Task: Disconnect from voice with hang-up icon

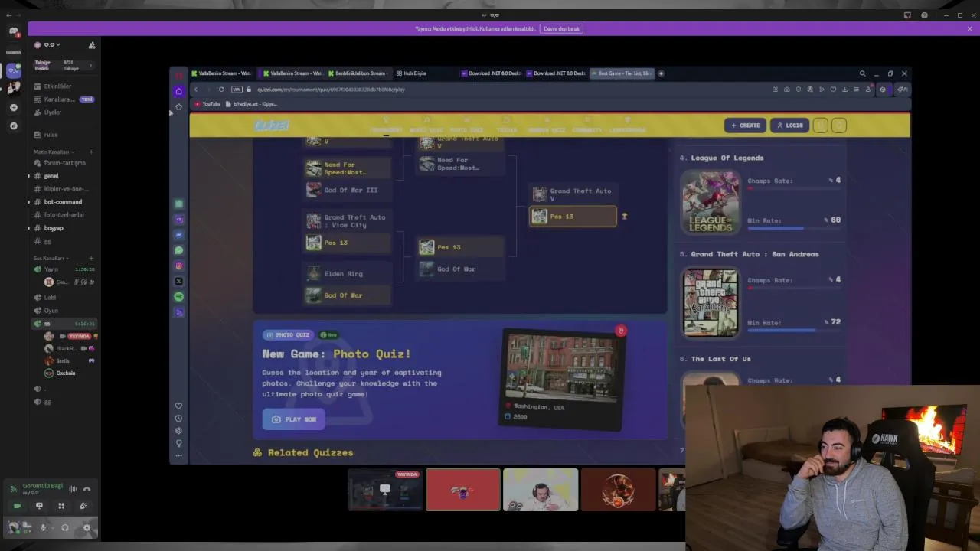Action: pyautogui.click(x=87, y=489)
